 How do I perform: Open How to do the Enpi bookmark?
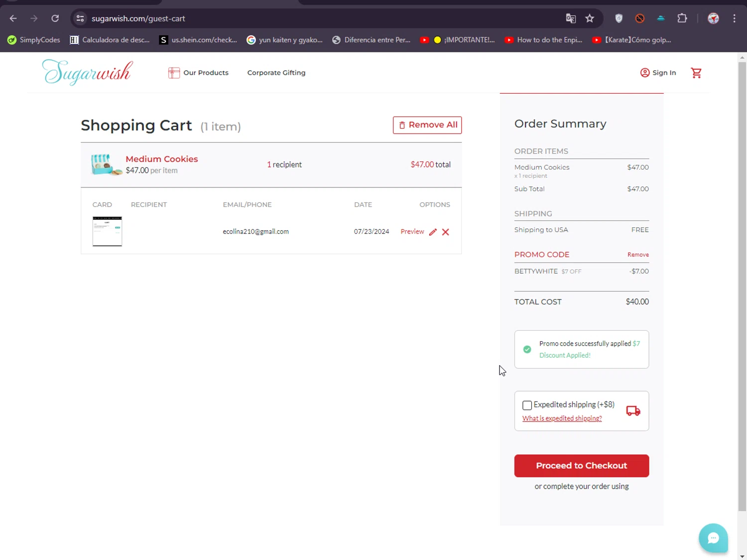543,40
